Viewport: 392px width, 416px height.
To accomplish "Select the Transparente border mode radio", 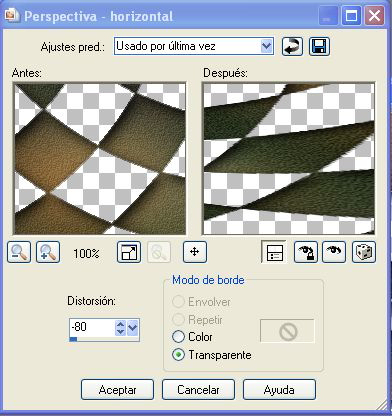I will click(178, 355).
